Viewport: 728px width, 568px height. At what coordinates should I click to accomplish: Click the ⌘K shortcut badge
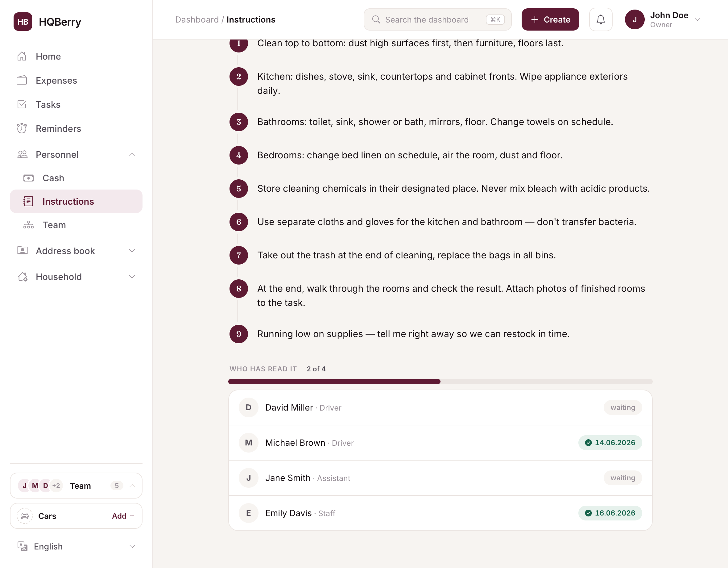[495, 20]
